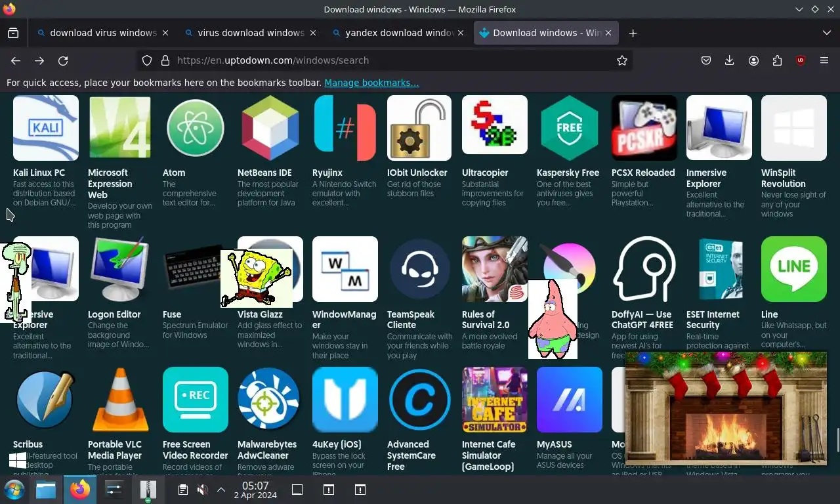Screen dimensions: 840x504
Task: Click the WinSplit Revolution icon
Action: click(x=794, y=128)
